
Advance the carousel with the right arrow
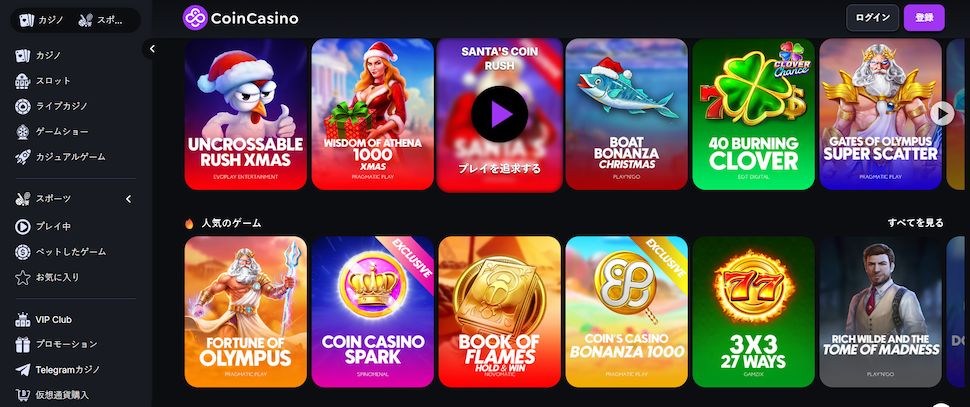pyautogui.click(x=942, y=113)
